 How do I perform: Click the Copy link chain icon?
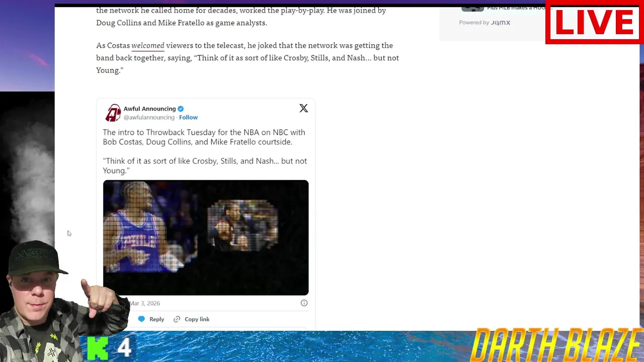pos(177,319)
